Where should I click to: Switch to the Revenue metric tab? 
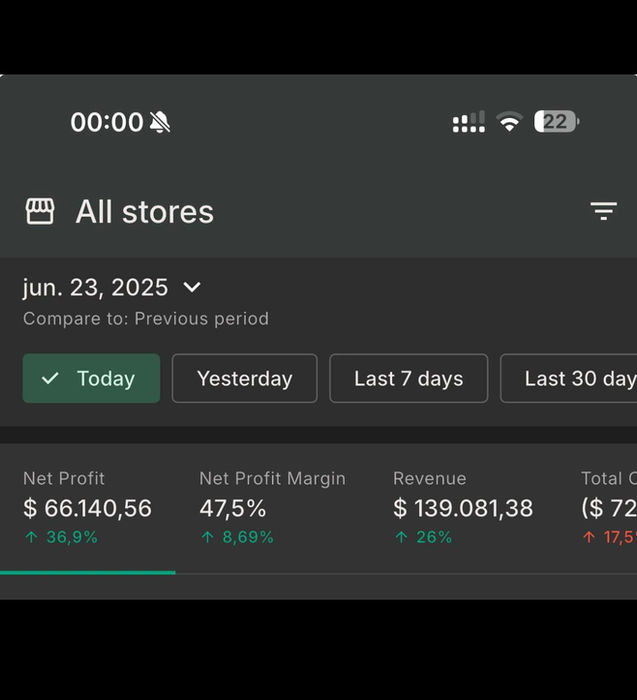[x=463, y=508]
